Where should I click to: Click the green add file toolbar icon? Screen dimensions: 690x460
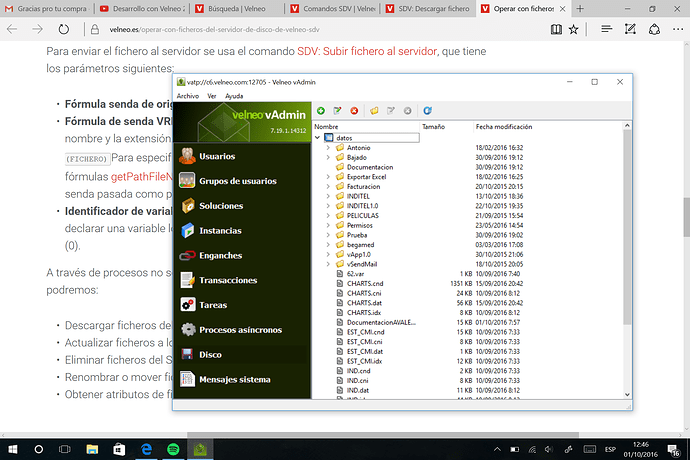coord(321,110)
